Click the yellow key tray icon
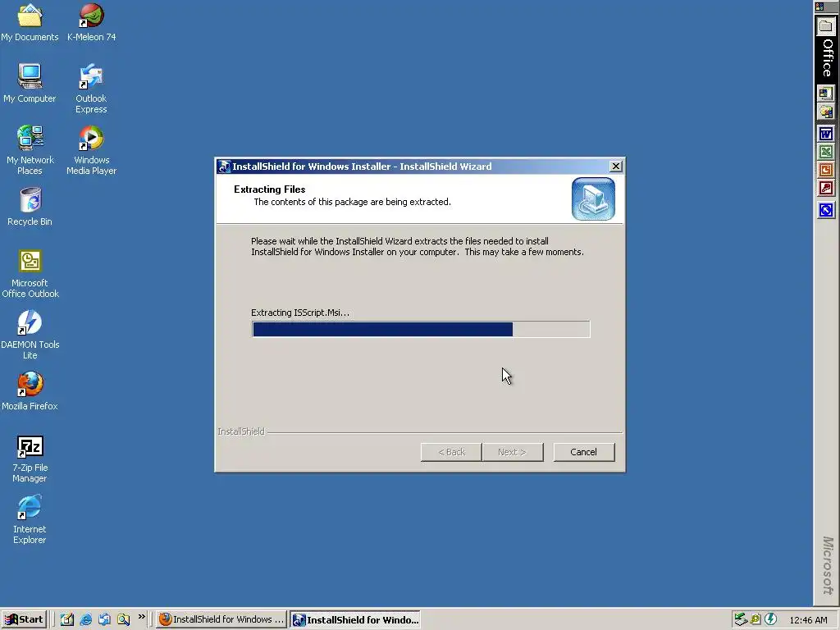840x630 pixels. click(756, 619)
